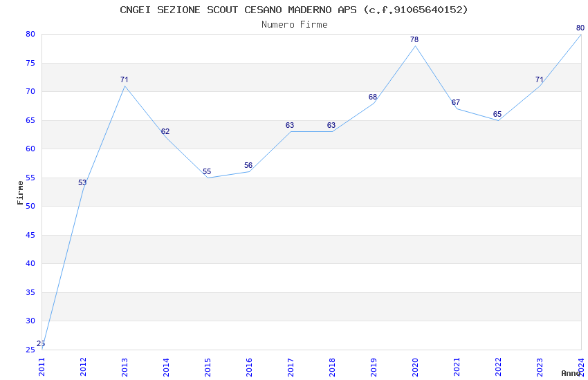
Task: Click the subtitle Numero Firme
Action: pos(295,25)
